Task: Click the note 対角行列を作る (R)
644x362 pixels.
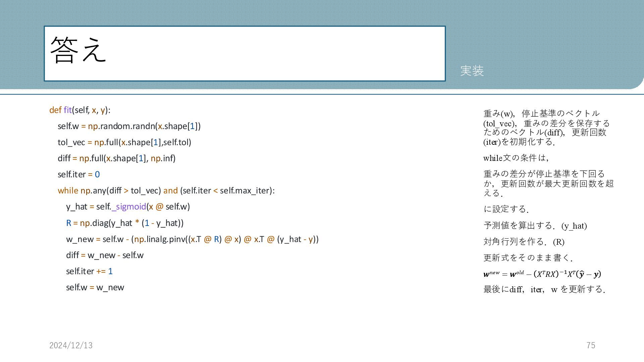Action: point(524,242)
